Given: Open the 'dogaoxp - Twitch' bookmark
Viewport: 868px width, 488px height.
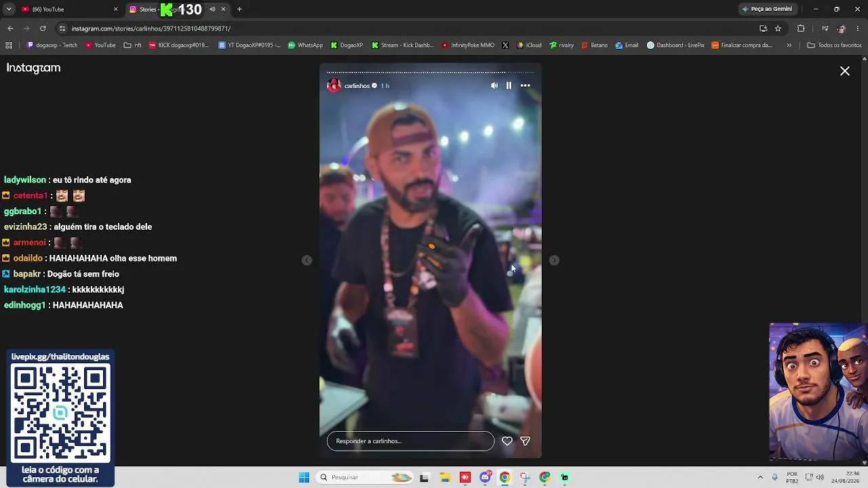Looking at the screenshot, I should (52, 45).
